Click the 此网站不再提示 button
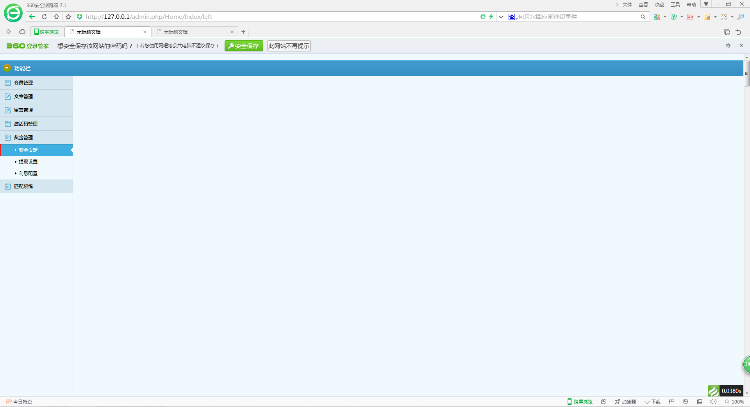 [x=289, y=46]
